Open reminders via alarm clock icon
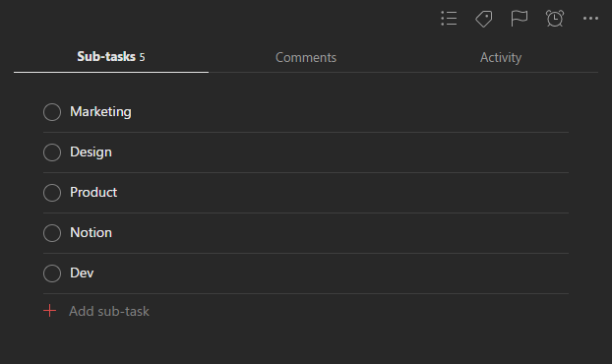This screenshot has width=612, height=364. pyautogui.click(x=555, y=19)
